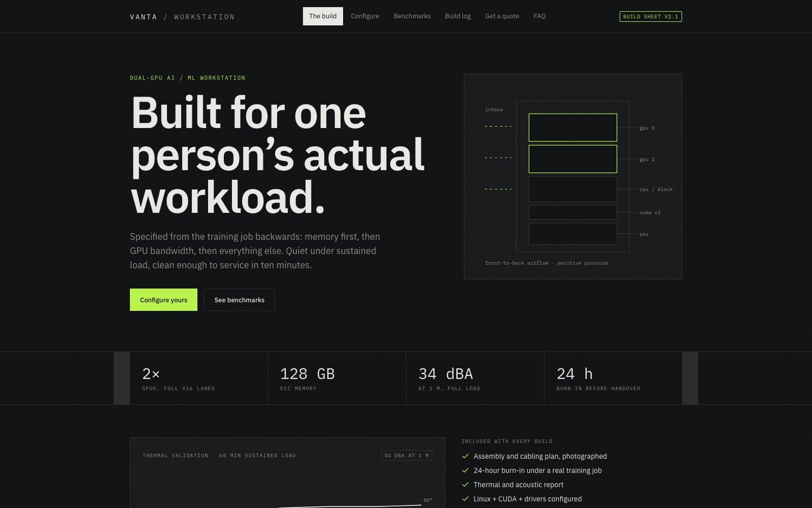Click the '24 h' burn-in stat
Image resolution: width=812 pixels, height=508 pixels.
[613, 378]
